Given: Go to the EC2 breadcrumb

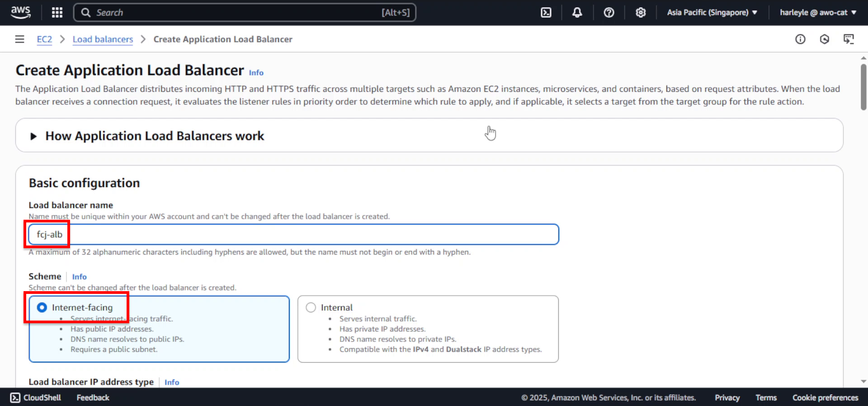Looking at the screenshot, I should tap(44, 39).
